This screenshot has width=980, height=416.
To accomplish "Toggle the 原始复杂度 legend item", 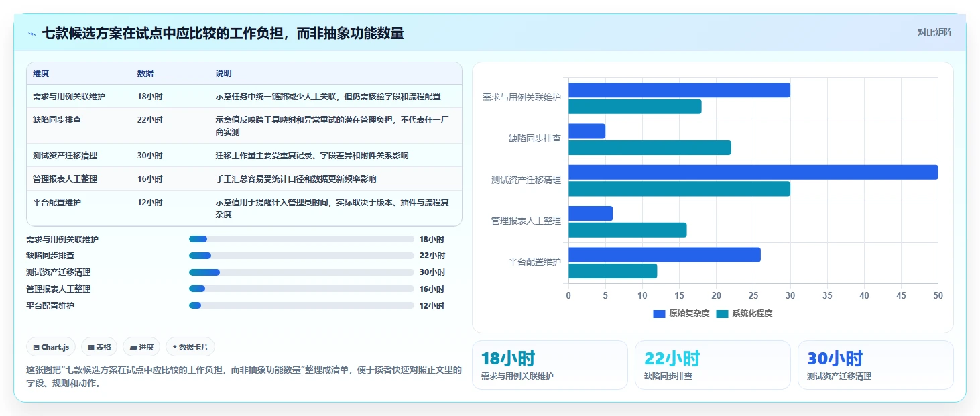I will coord(681,313).
